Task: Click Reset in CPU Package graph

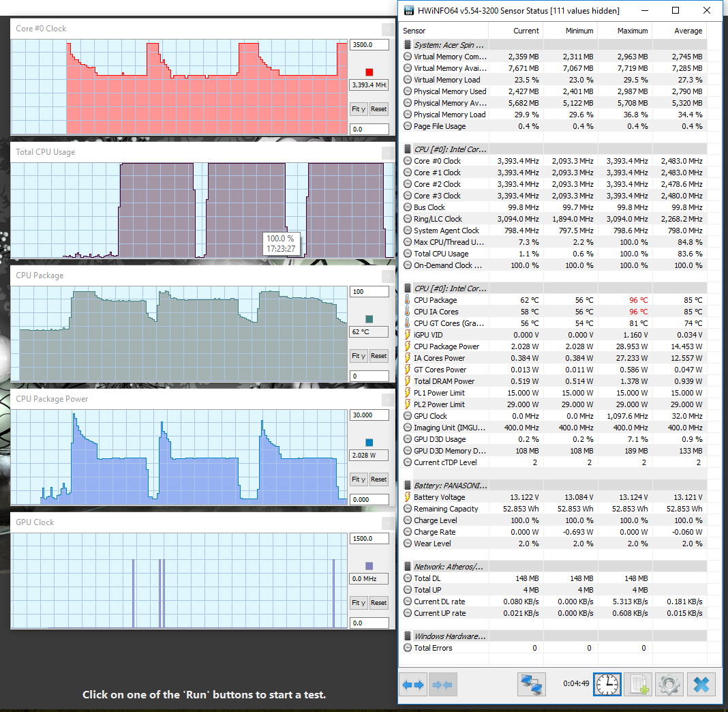Action: tap(379, 356)
